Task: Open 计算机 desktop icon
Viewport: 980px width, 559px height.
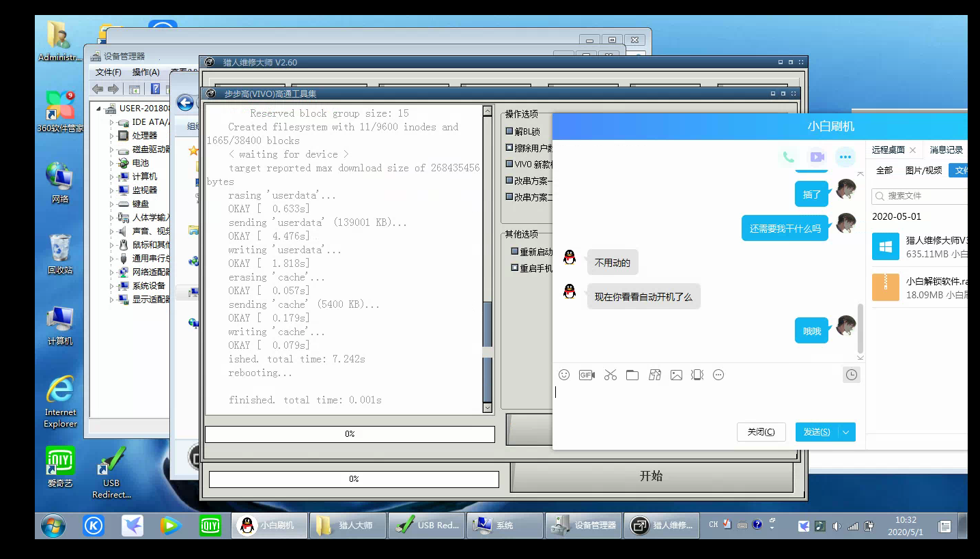Action: 60,325
